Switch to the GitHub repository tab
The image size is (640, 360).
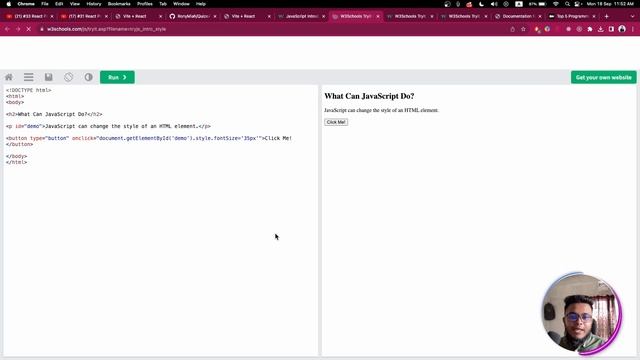click(192, 16)
